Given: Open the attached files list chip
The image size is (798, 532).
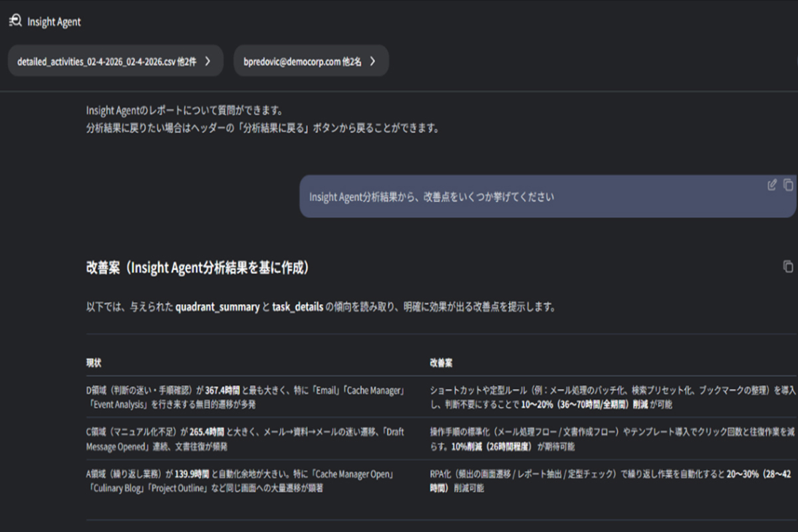Looking at the screenshot, I should [x=113, y=60].
